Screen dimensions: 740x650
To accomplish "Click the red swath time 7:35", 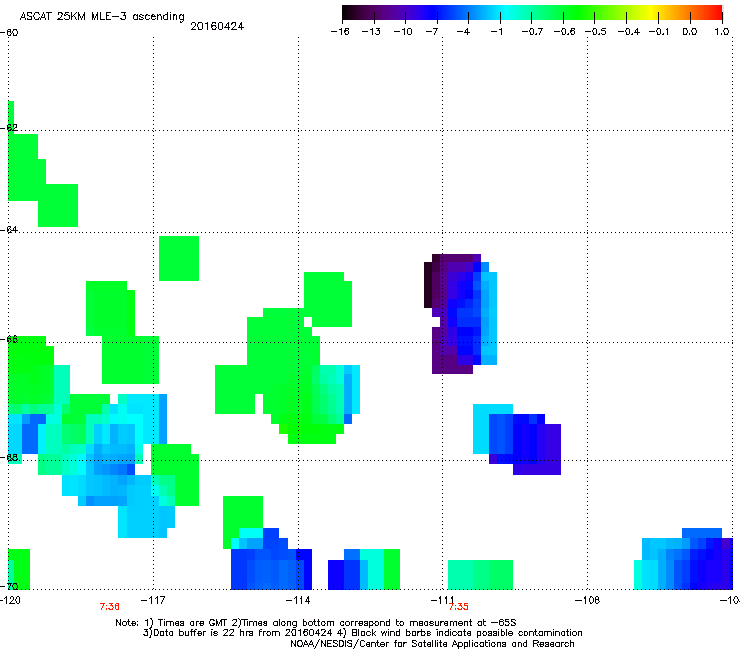I will click(x=459, y=607).
